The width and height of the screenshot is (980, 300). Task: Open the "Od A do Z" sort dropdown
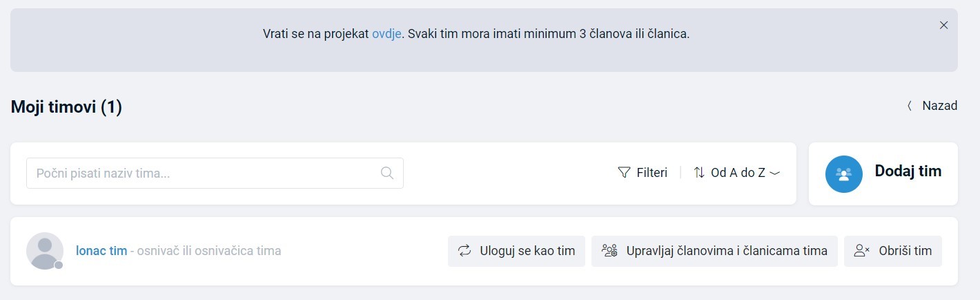click(738, 173)
